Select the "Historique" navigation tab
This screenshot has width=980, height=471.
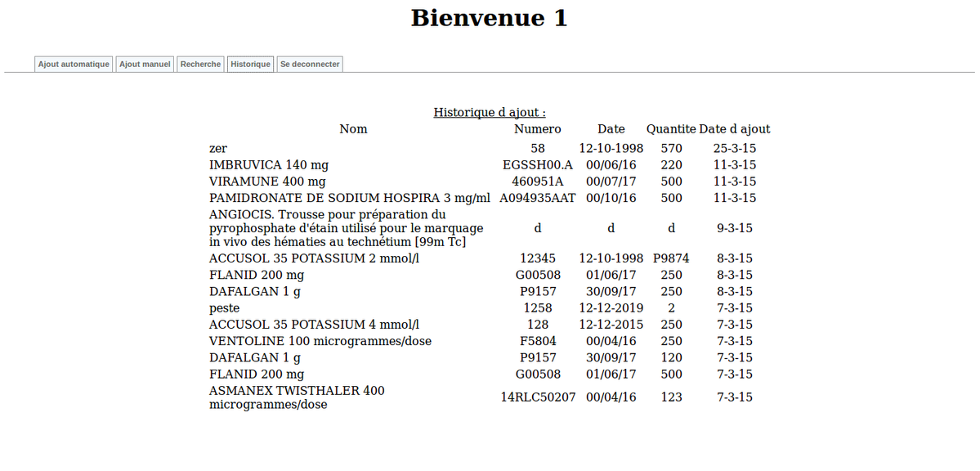pos(250,64)
